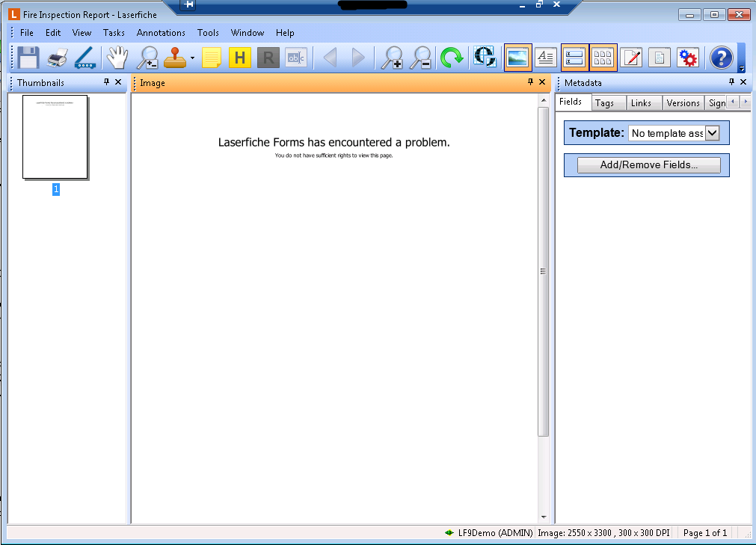Select the Sticky Note annotation tool

click(212, 58)
